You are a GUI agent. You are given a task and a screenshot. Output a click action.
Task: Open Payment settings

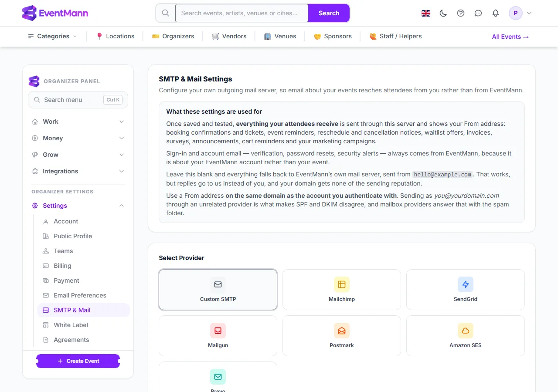(x=84, y=280)
